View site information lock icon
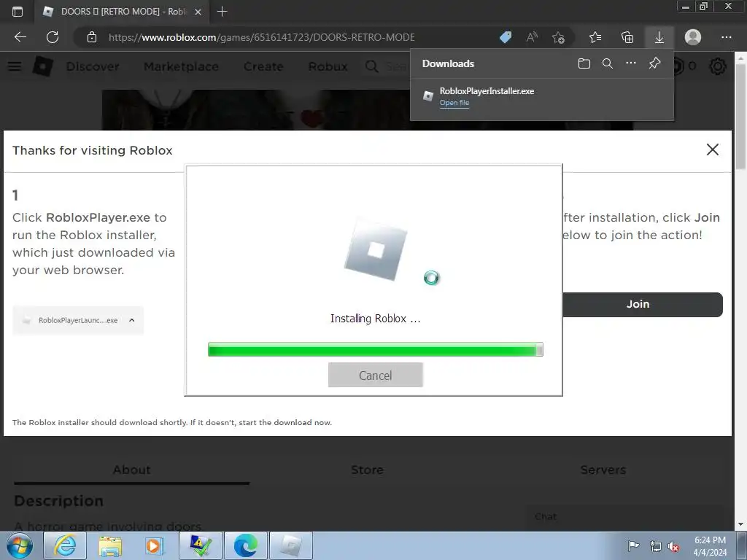747x560 pixels. (x=92, y=37)
